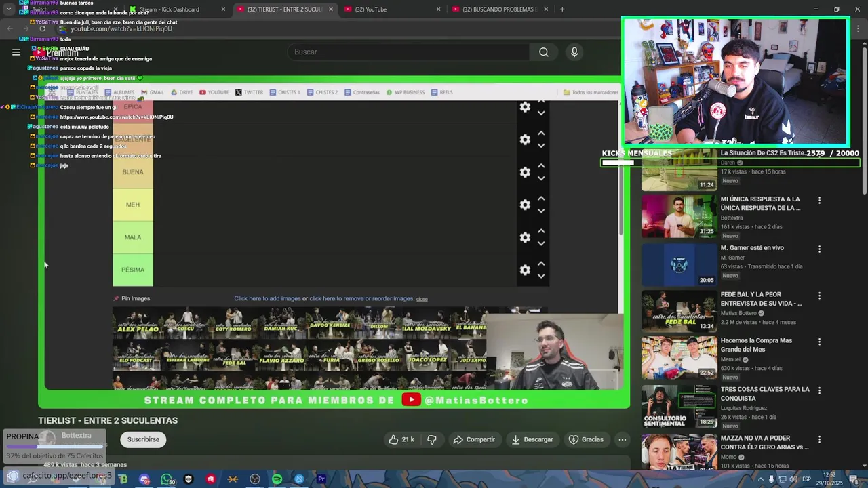
Task: Open options menu for M. Gamer está en vivo
Action: [x=819, y=249]
